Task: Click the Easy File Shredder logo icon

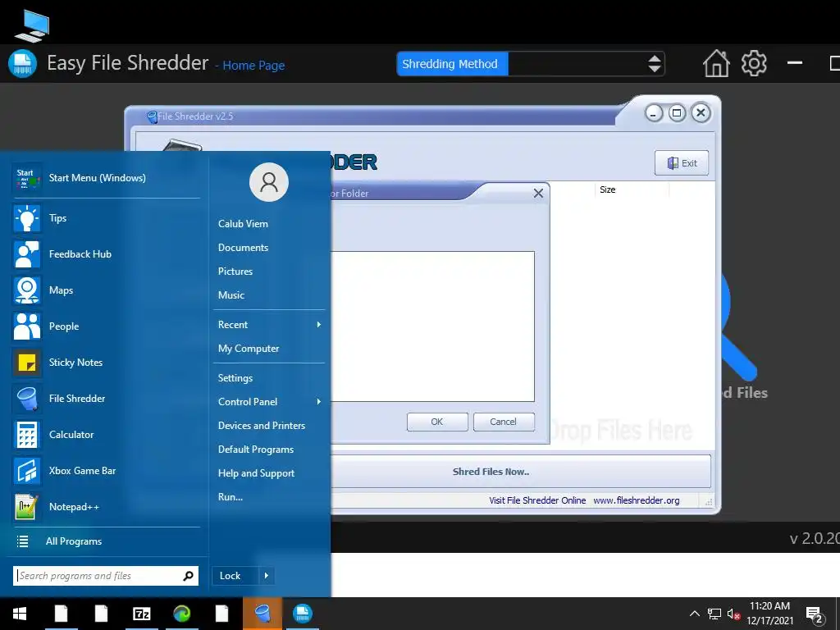Action: click(x=22, y=63)
